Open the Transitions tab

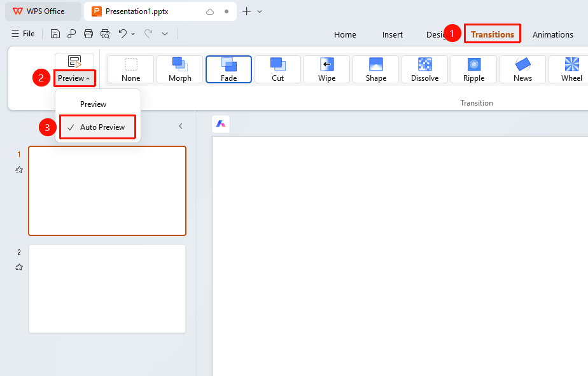(x=493, y=34)
